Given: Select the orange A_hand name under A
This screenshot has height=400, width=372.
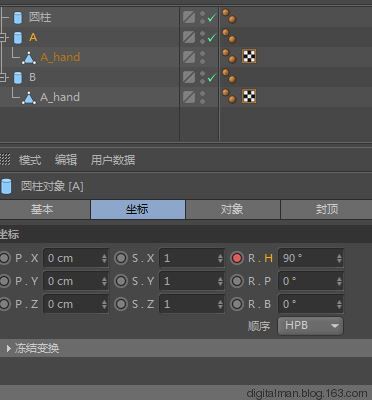Looking at the screenshot, I should [60, 57].
